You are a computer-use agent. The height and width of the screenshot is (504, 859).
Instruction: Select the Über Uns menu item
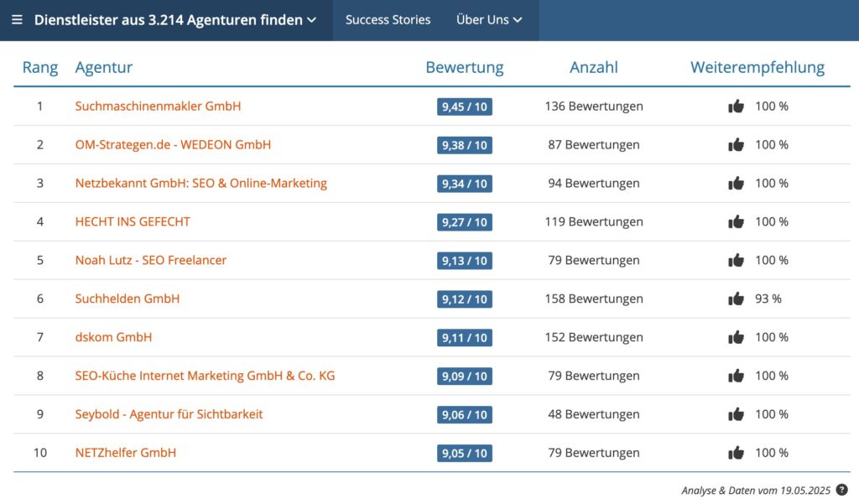[482, 20]
